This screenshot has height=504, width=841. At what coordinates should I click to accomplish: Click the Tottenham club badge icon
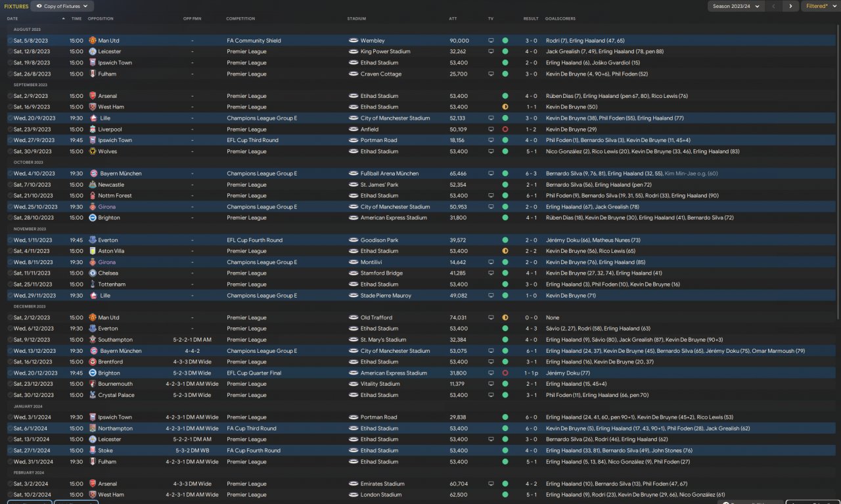tap(93, 285)
